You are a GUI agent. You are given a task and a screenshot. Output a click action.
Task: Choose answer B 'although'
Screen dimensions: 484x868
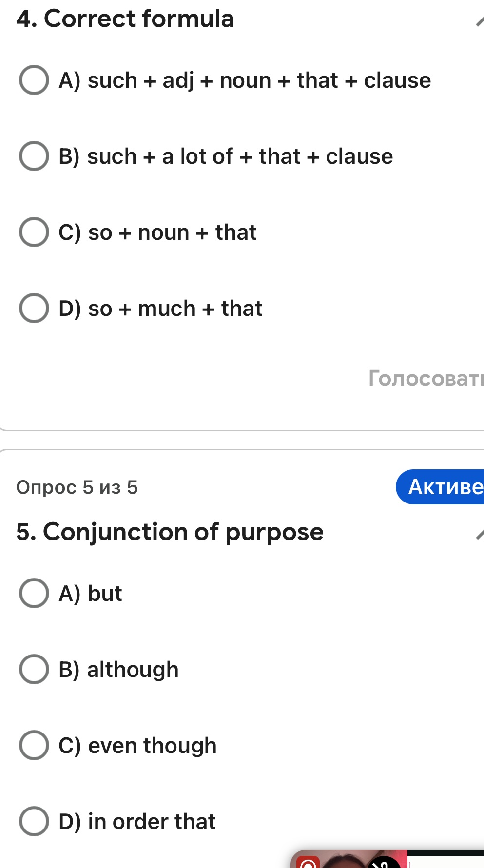pyautogui.click(x=34, y=670)
